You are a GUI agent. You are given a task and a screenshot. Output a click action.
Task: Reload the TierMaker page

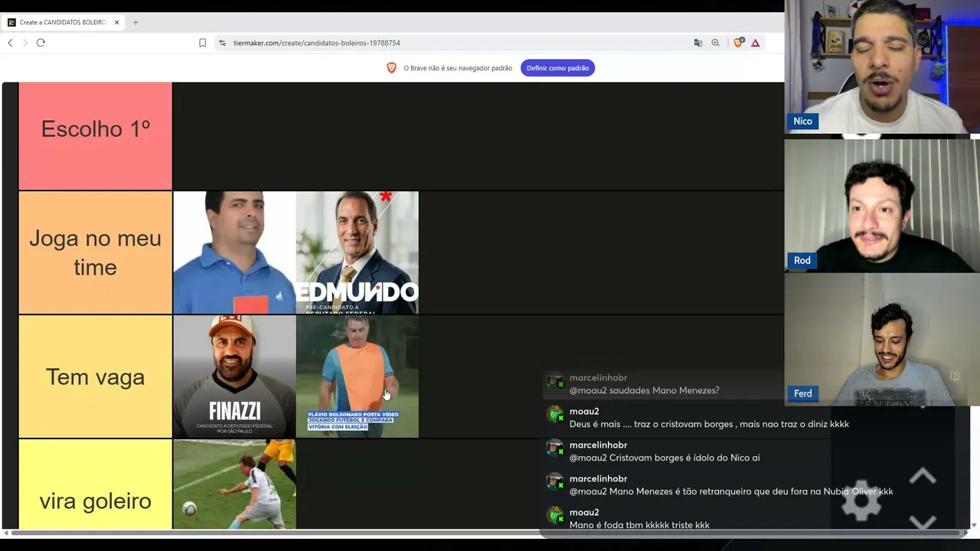[41, 43]
